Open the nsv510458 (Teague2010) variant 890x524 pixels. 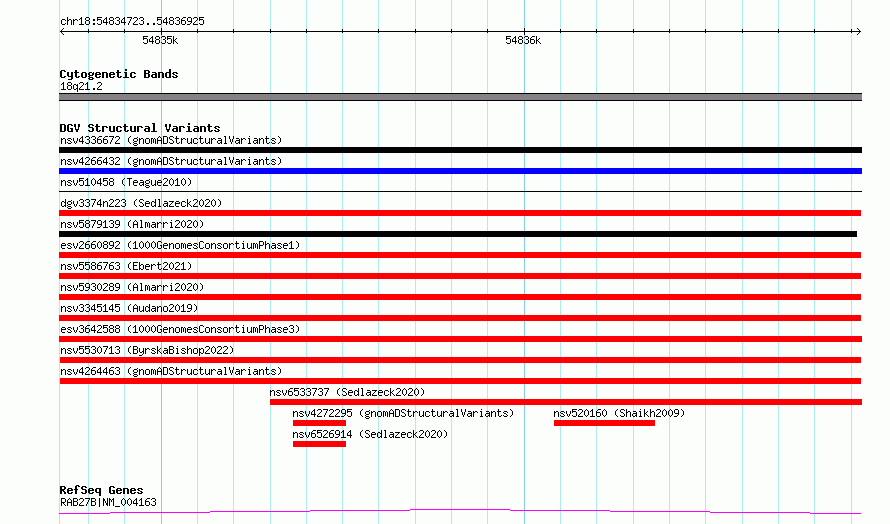[126, 182]
